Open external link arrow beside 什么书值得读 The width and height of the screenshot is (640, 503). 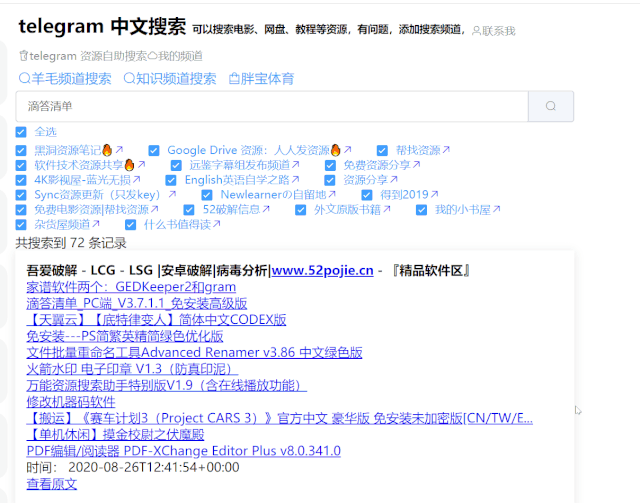click(216, 224)
